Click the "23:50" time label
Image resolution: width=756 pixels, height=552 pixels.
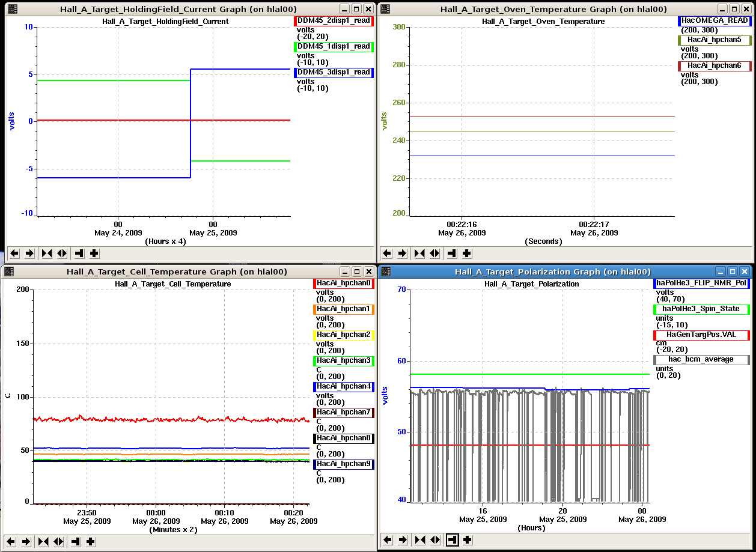click(87, 513)
